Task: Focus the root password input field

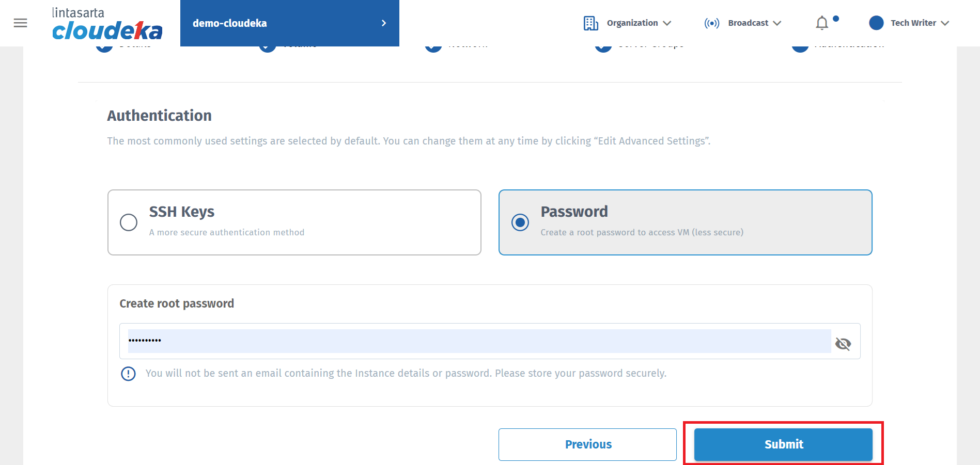Action: coord(479,341)
